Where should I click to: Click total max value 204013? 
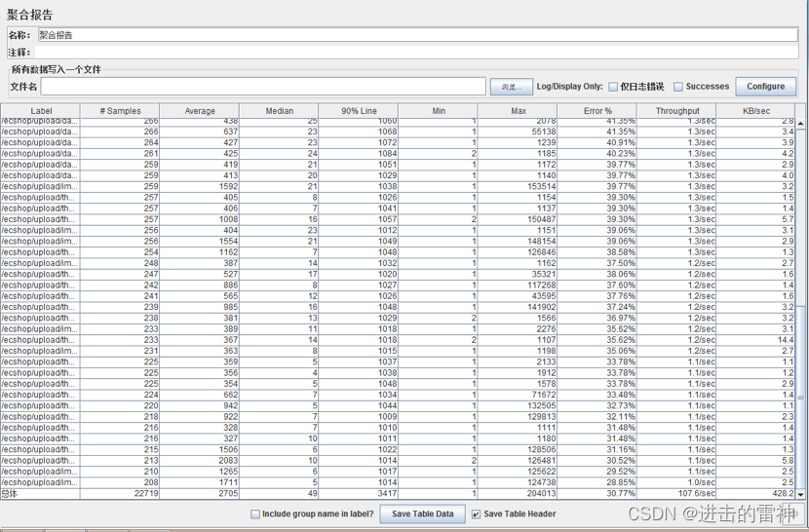pos(541,494)
